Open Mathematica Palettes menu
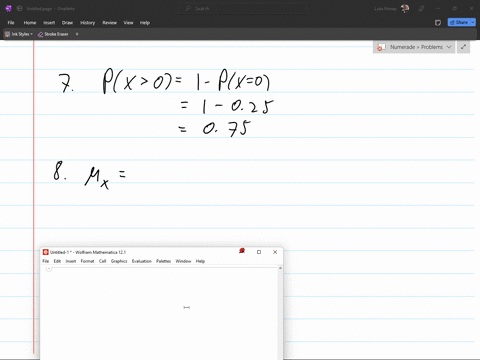 click(163, 261)
